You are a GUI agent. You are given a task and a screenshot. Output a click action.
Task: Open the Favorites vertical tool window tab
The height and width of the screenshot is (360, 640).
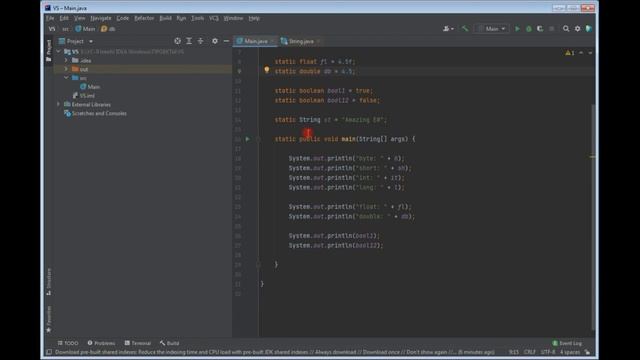point(49,319)
